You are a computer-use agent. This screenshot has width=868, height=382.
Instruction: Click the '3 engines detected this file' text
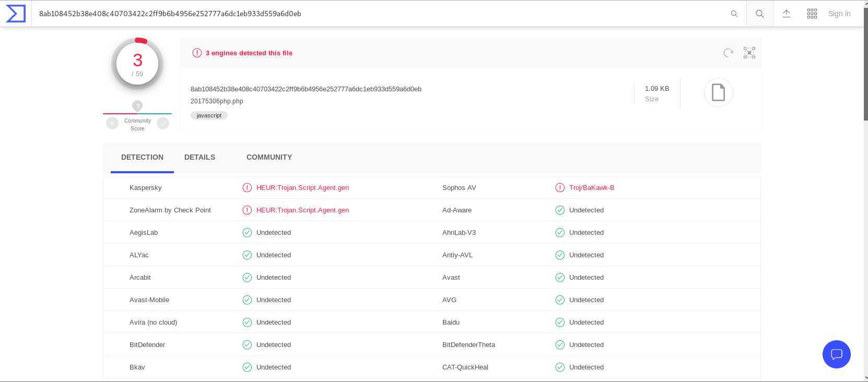tap(249, 53)
